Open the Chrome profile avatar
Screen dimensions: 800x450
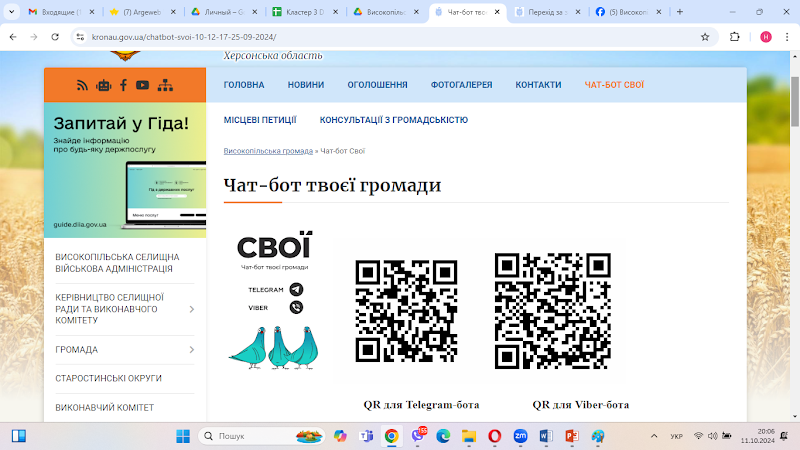766,37
